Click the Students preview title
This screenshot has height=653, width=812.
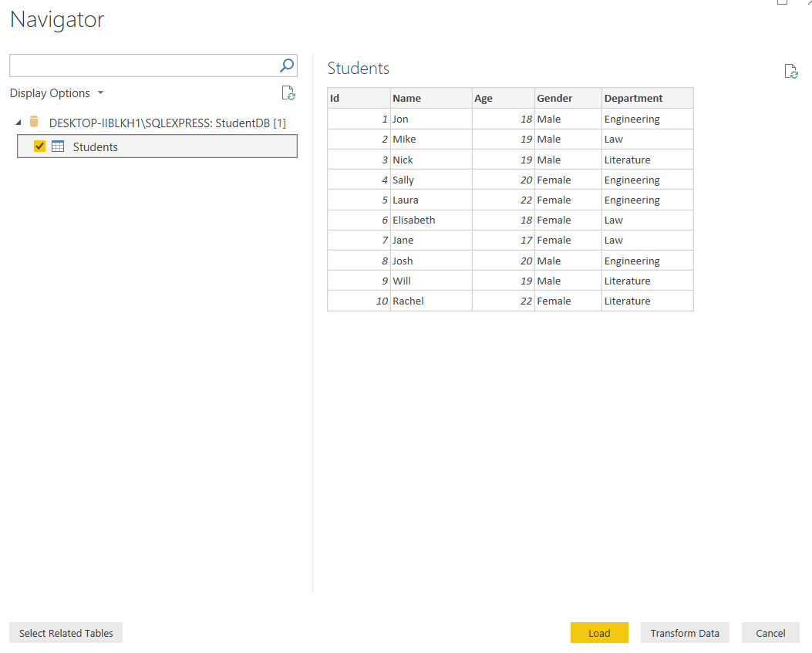359,69
